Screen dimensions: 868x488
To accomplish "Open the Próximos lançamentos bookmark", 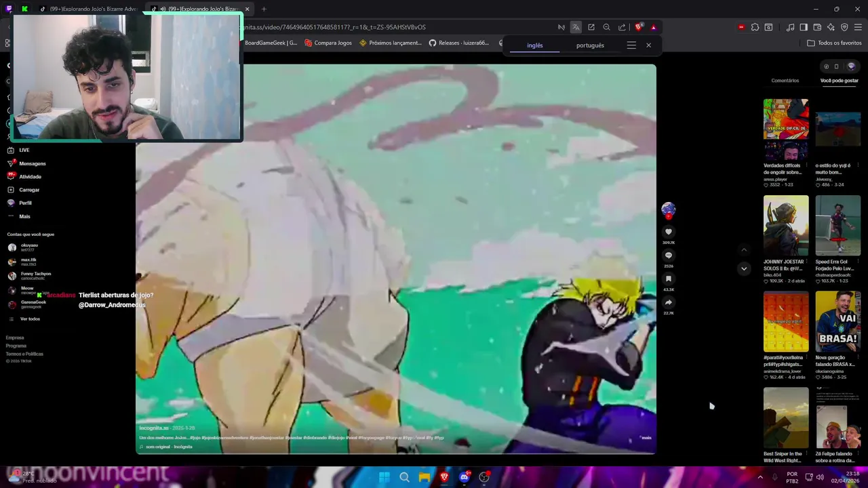I will tap(391, 43).
